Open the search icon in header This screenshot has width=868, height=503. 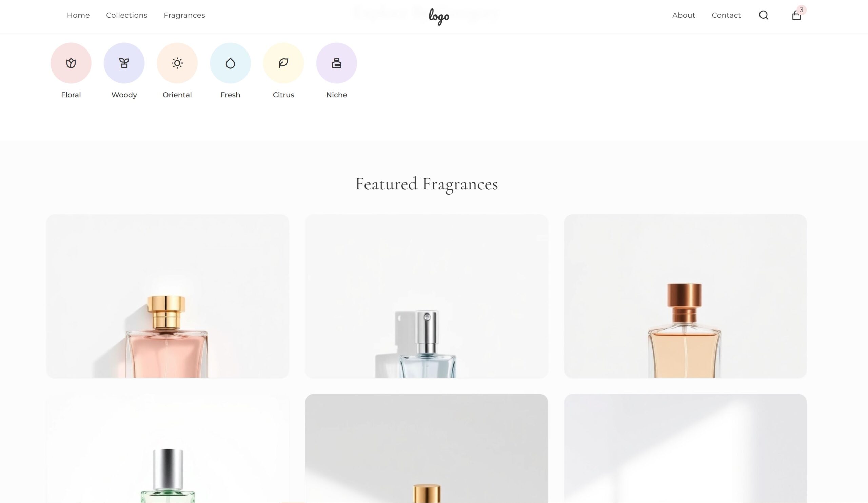tap(764, 15)
